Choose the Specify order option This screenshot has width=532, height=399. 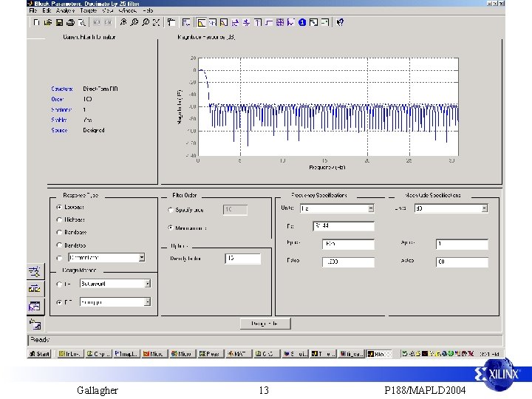(x=170, y=210)
